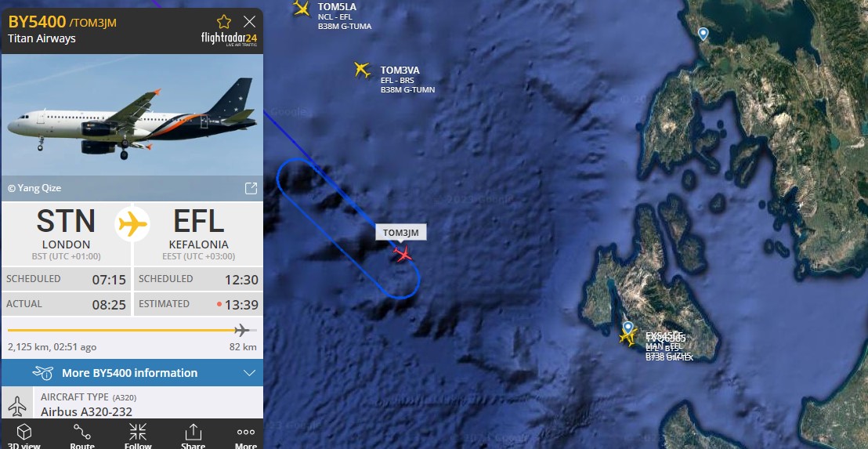Screen dimensions: 868x449
Task: Open the 3D view
Action: [24, 436]
